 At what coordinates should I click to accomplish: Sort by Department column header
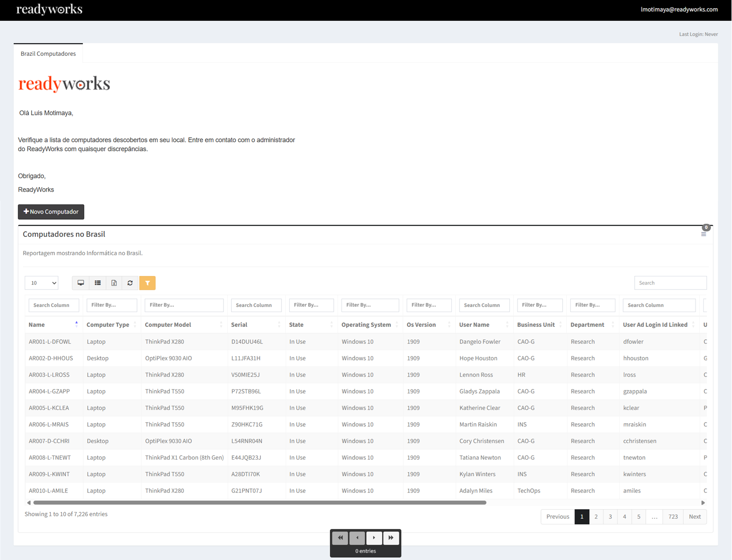tap(592, 325)
